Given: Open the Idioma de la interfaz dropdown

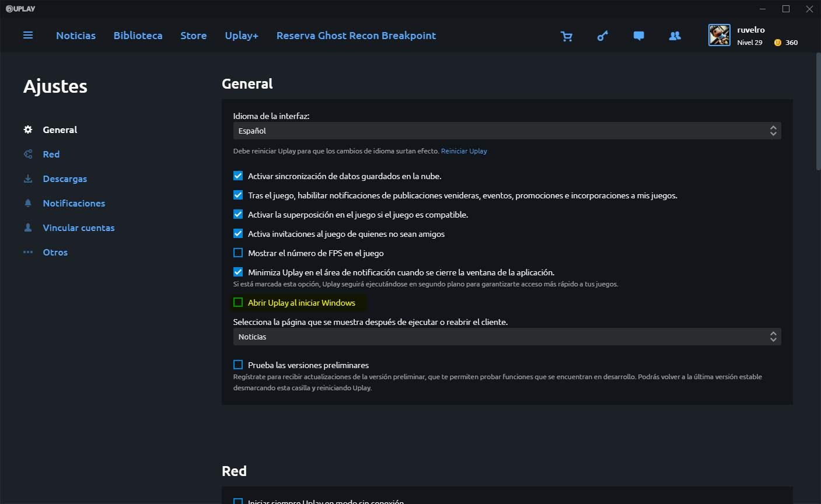Looking at the screenshot, I should coord(507,131).
